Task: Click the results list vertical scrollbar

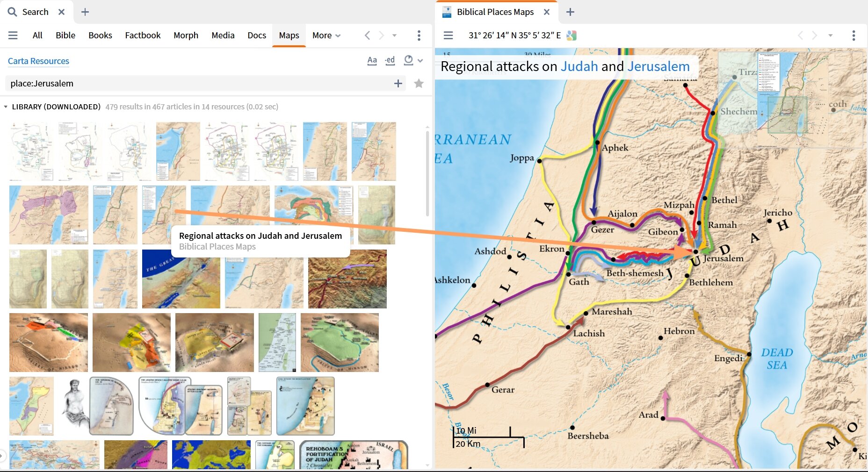Action: click(x=427, y=173)
